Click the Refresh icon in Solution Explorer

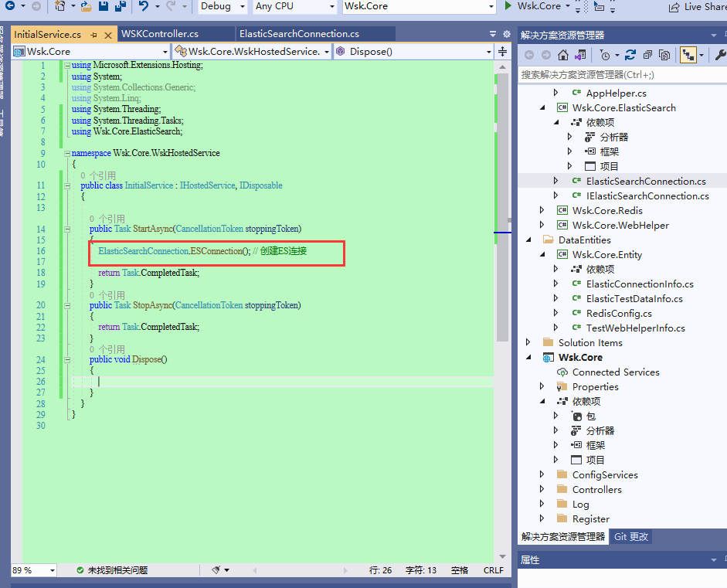point(630,55)
